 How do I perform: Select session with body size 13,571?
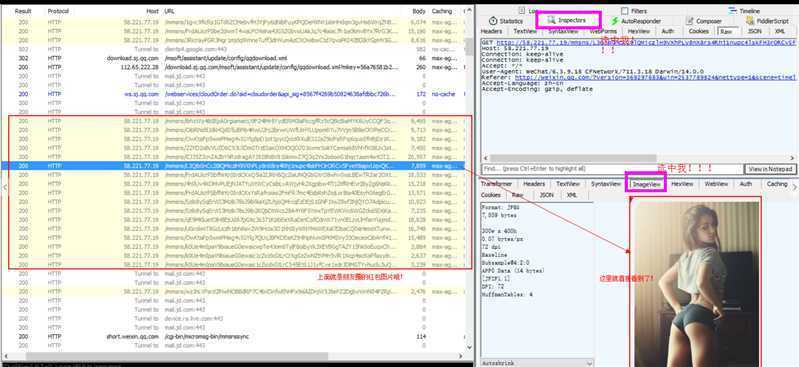pos(234,193)
